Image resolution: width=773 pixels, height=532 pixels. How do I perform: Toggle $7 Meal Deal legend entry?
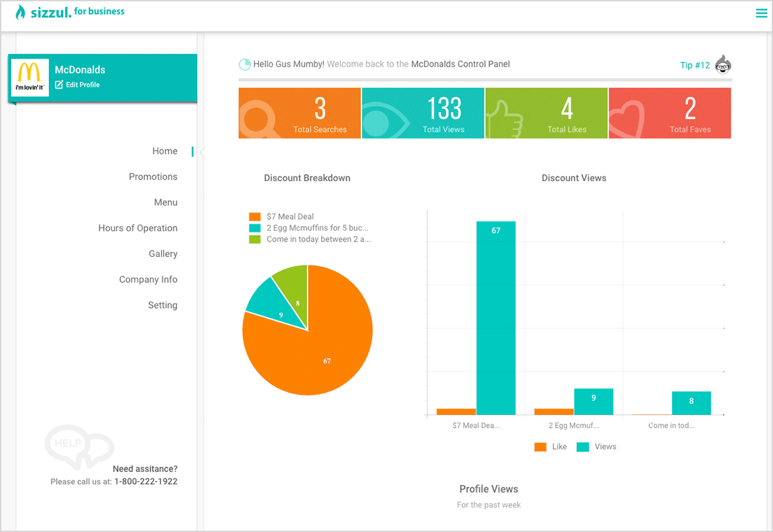(290, 217)
